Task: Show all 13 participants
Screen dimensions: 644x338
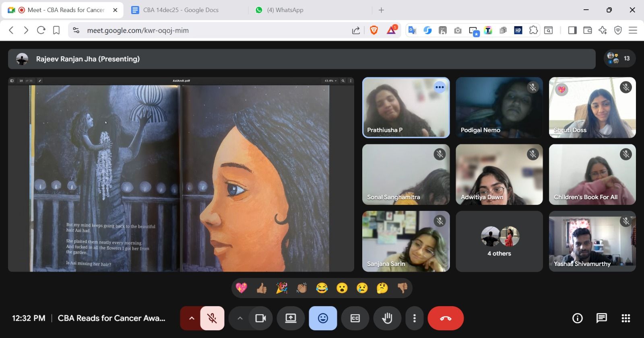Action: pyautogui.click(x=619, y=59)
